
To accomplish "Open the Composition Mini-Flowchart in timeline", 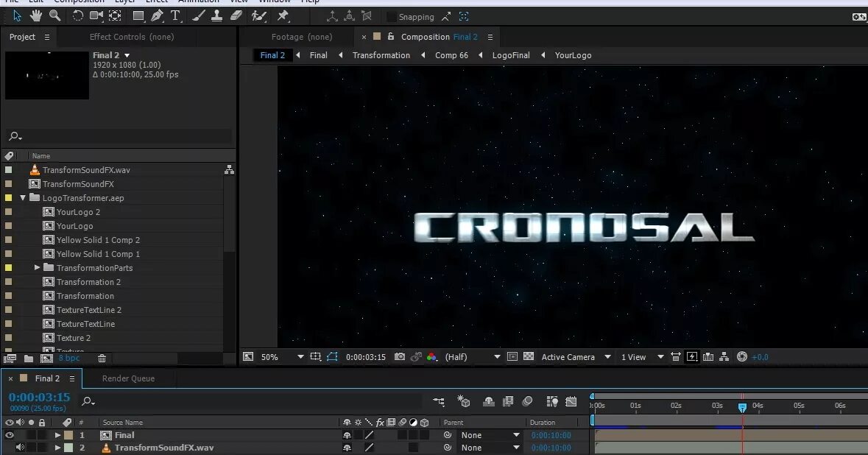I will 439,401.
